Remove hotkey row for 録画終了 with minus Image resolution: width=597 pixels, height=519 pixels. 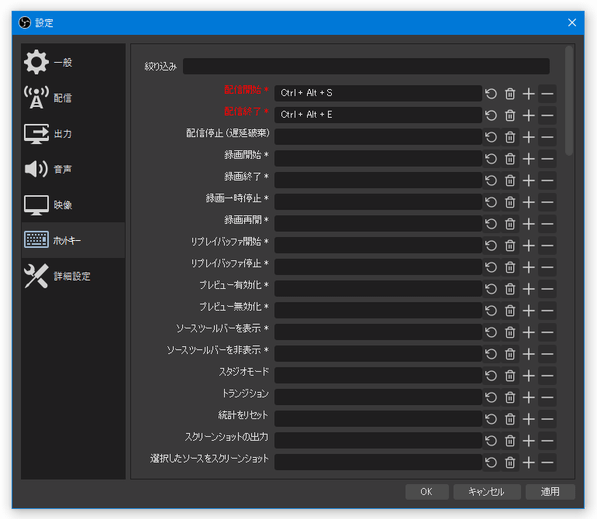pos(547,180)
